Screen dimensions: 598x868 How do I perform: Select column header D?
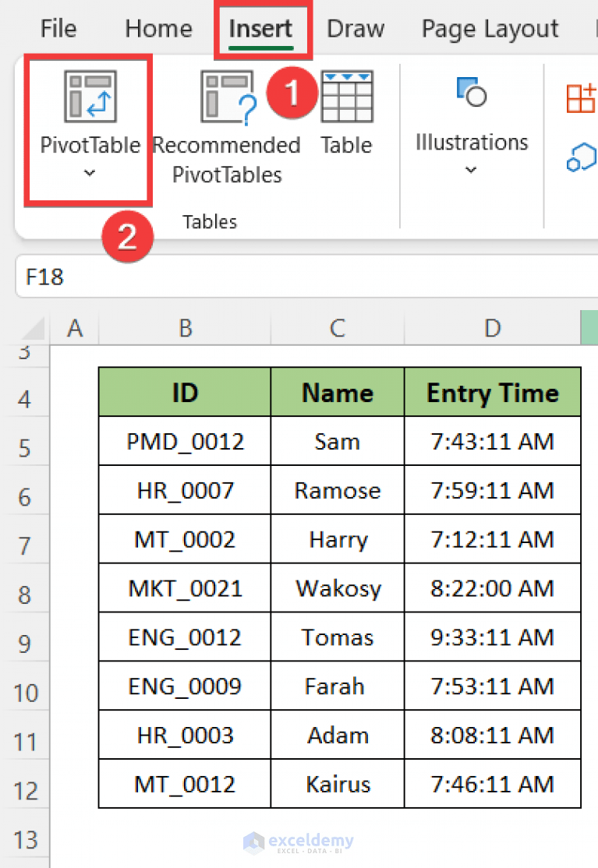(x=492, y=328)
